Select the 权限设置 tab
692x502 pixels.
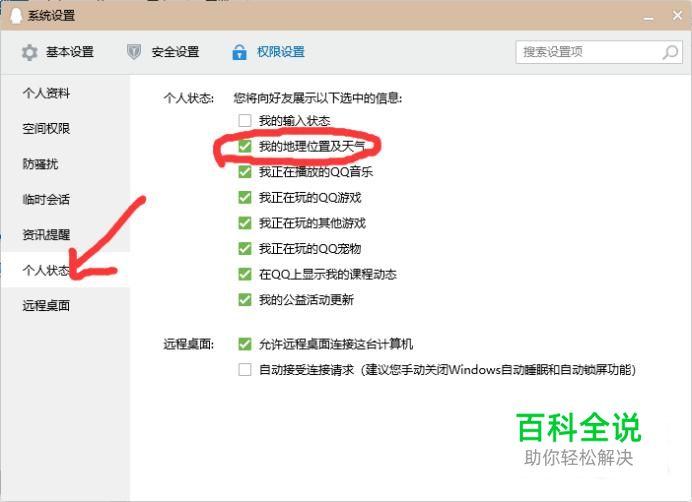tap(268, 52)
